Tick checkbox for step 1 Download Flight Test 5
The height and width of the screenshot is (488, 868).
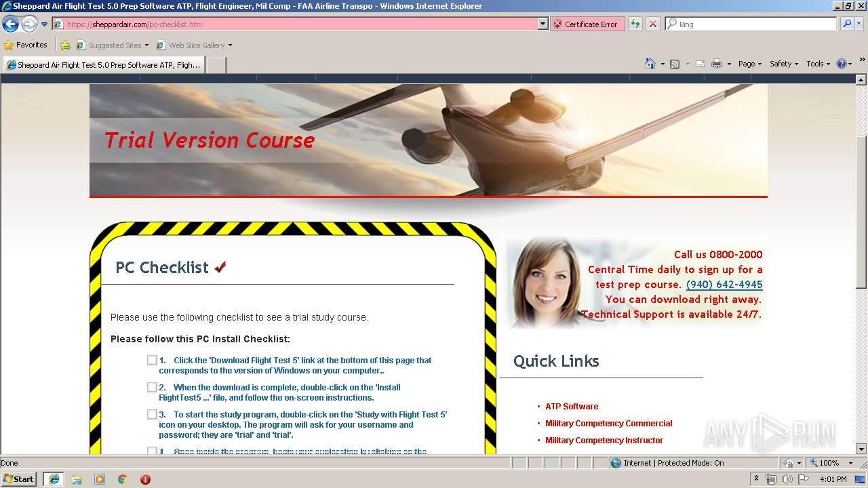click(152, 360)
